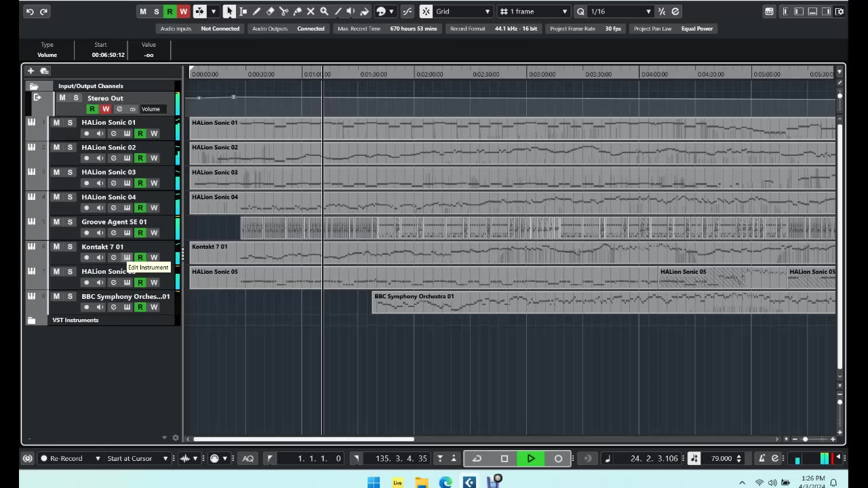This screenshot has height=488, width=868.
Task: Click the Project Frame Rate 30 fps field
Action: click(x=585, y=28)
